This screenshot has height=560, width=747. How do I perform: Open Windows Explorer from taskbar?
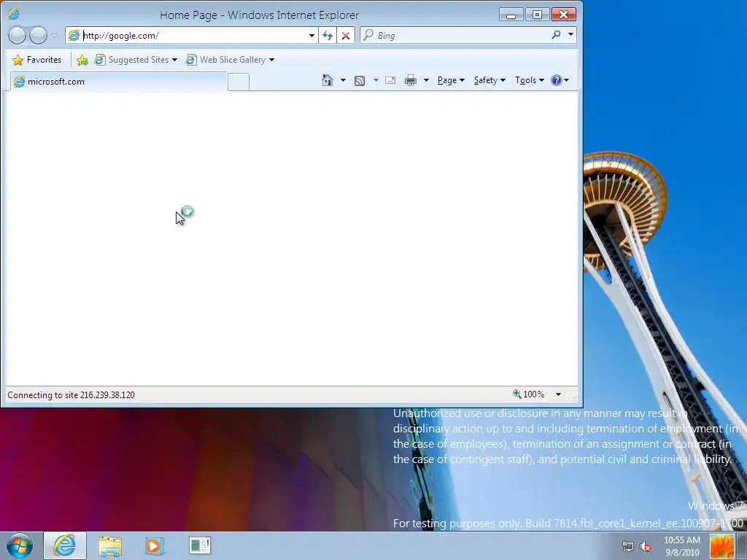tap(110, 545)
